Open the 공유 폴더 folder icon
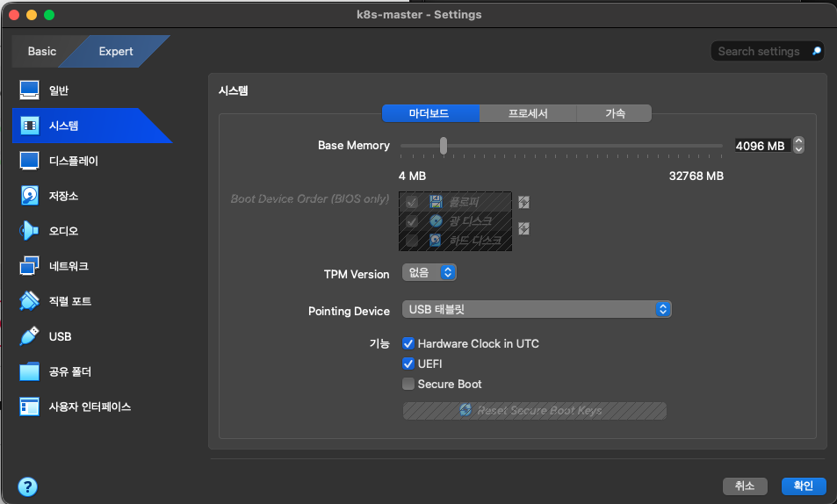Screen dimensions: 837x504 pyautogui.click(x=29, y=371)
